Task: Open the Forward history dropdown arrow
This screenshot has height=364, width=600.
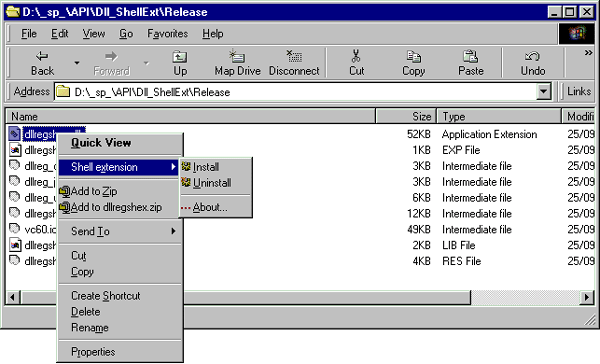Action: pos(146,63)
